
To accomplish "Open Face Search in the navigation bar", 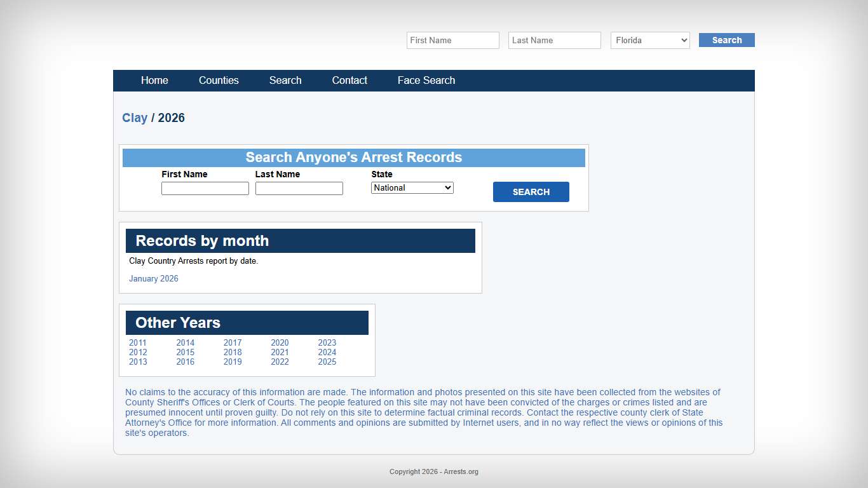I will 426,81.
